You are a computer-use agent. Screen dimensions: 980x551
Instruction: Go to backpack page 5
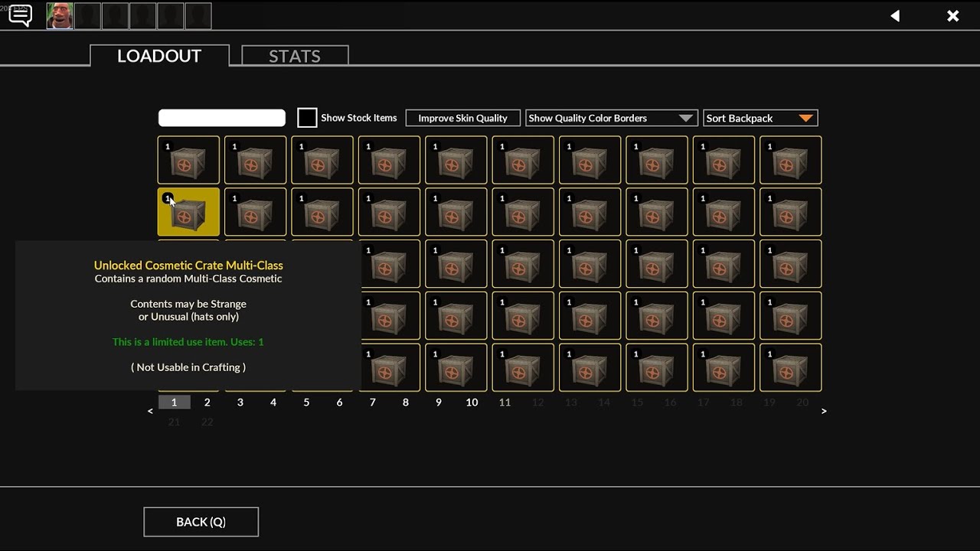pyautogui.click(x=306, y=402)
